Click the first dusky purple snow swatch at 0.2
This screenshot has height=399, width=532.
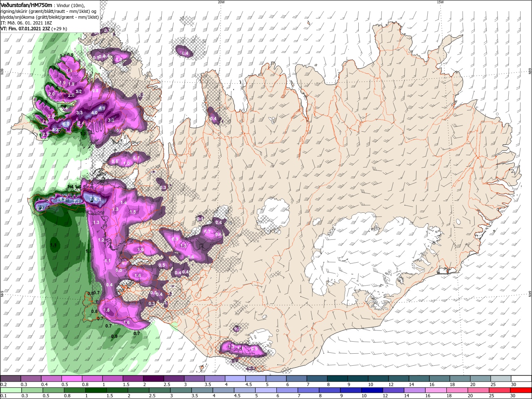10,379
